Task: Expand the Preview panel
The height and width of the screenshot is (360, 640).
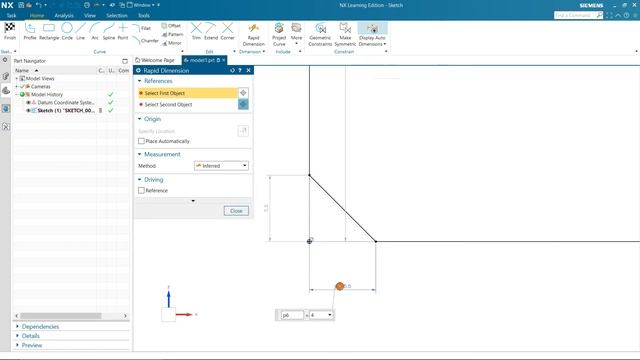Action: 17,345
